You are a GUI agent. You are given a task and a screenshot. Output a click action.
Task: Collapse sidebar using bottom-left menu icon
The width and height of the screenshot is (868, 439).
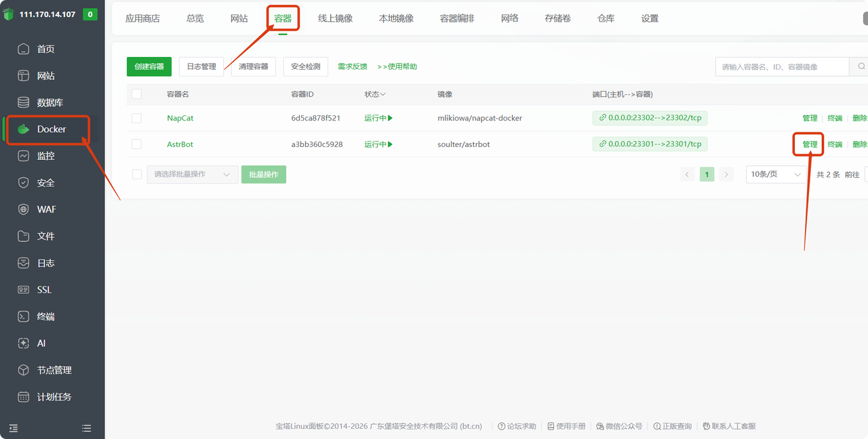point(14,428)
